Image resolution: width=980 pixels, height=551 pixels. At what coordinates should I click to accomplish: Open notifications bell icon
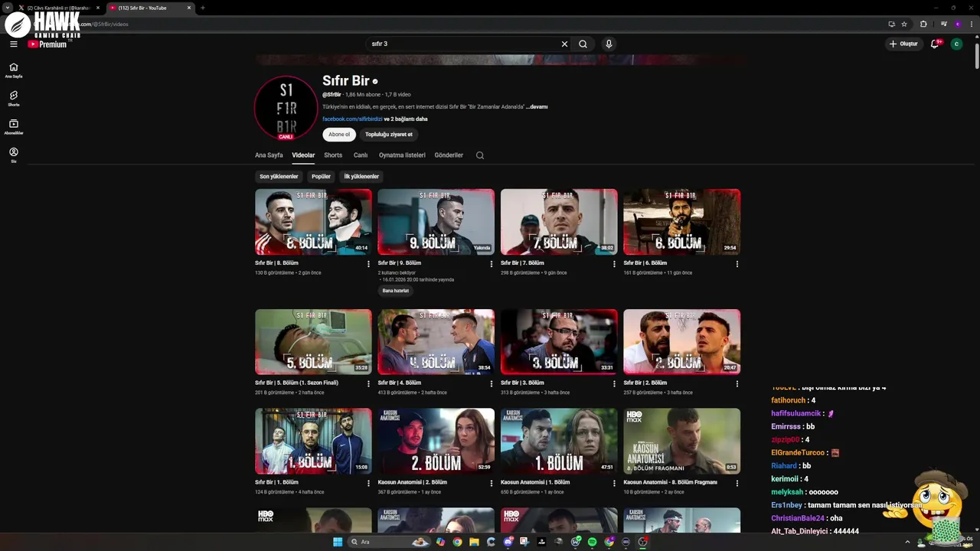(x=935, y=44)
